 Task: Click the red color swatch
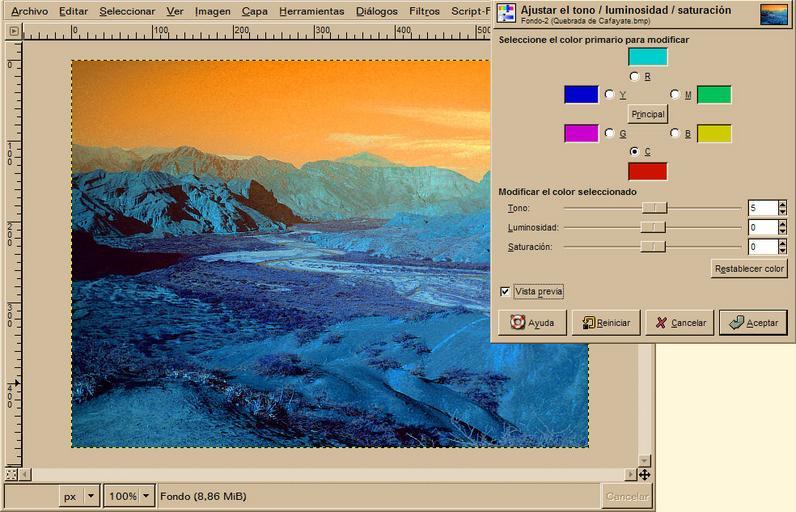pos(648,172)
